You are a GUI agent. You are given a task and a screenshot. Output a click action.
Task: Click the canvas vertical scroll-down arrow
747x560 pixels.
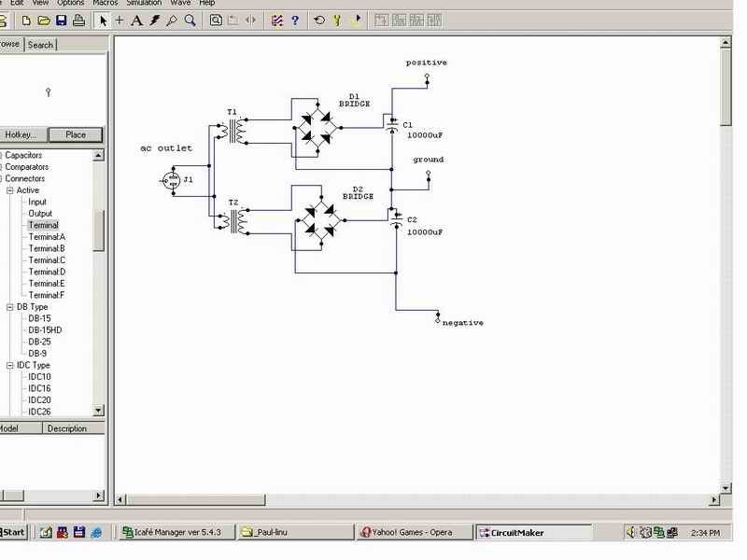tap(726, 488)
